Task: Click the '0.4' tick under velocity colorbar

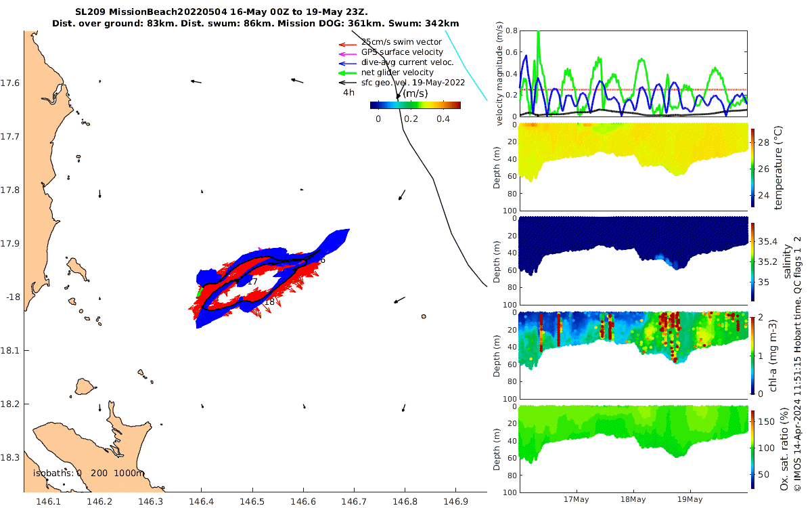Action: coord(443,119)
